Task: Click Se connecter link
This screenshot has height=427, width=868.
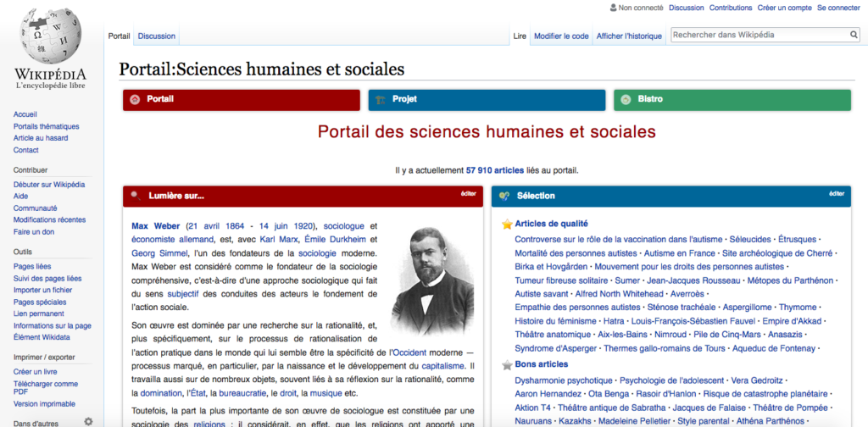Action: (x=838, y=8)
